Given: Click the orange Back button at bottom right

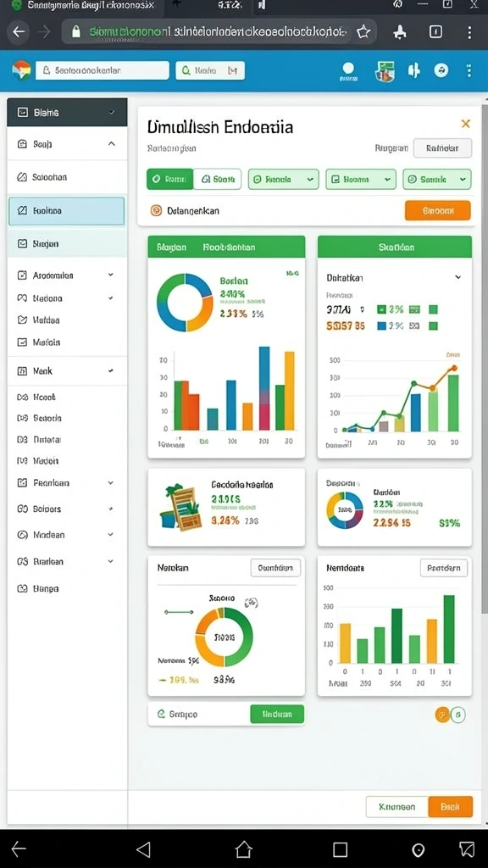Looking at the screenshot, I should pos(451,807).
